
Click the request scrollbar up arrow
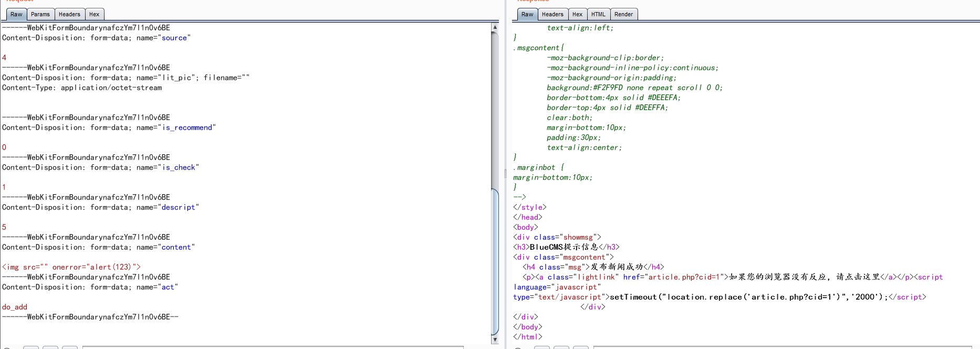[495, 27]
